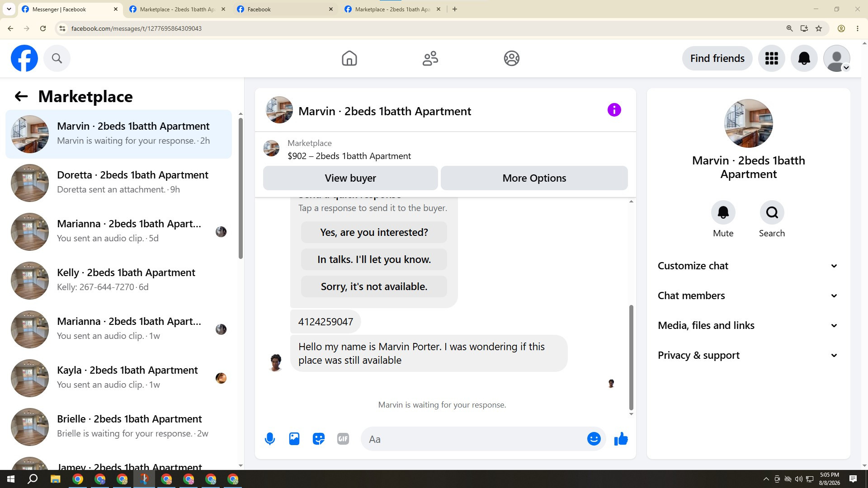Record a voice clip with the microphone

pos(270,439)
